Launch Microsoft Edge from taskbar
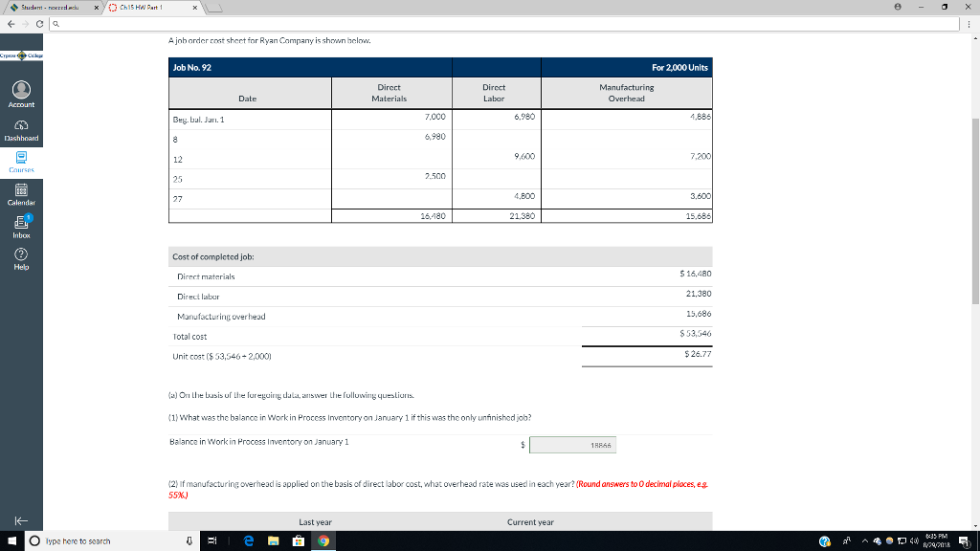Screen dimensions: 980x551 pyautogui.click(x=249, y=541)
